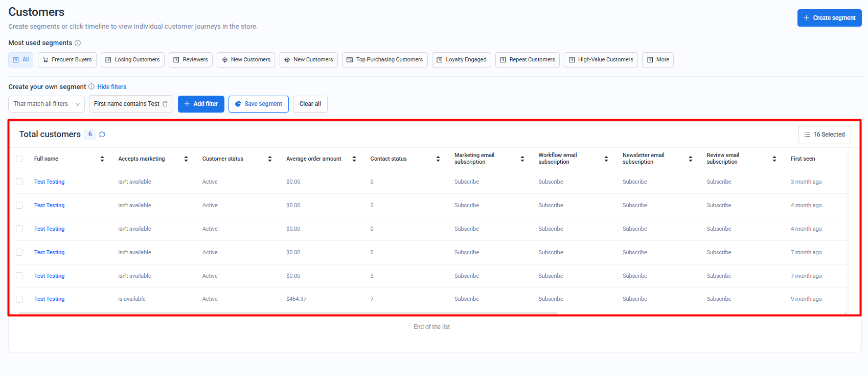Toggle the select-all checkbox in table header

click(x=19, y=159)
